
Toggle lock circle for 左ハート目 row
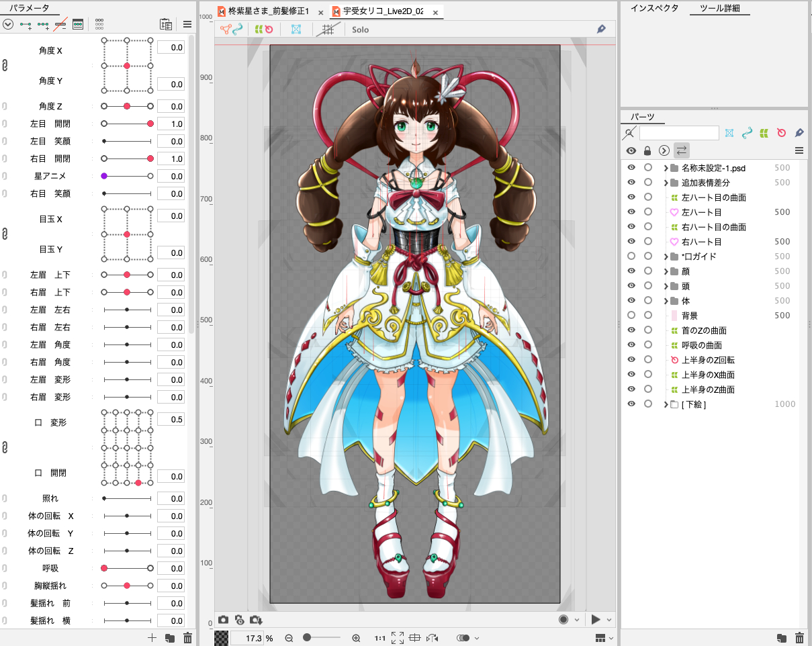[x=648, y=212]
